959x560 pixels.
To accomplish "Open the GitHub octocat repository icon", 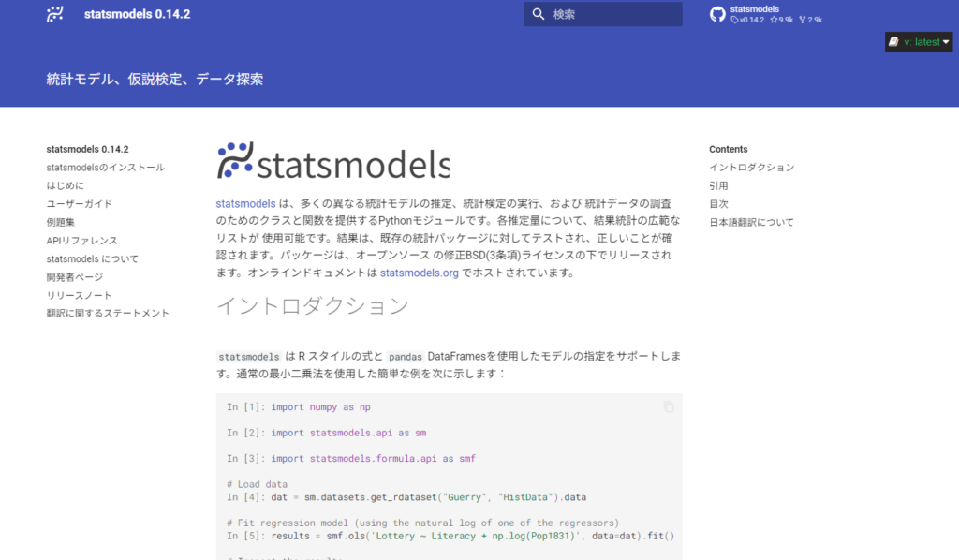I will 717,14.
